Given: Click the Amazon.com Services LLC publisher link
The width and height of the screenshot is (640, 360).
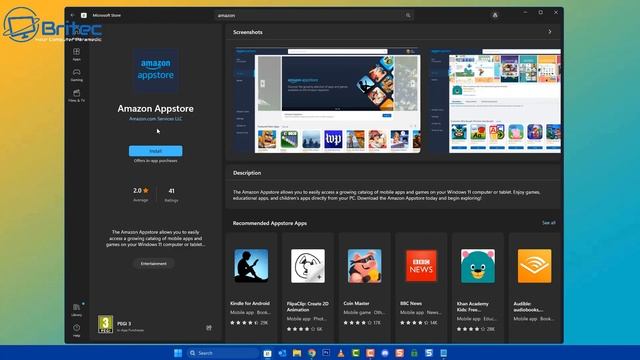Looking at the screenshot, I should coord(156,119).
